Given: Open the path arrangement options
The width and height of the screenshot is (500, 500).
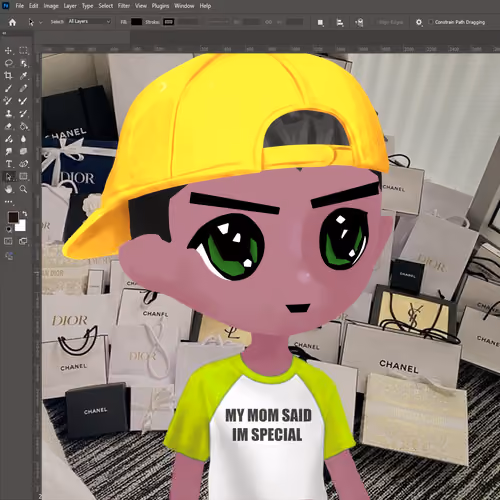Looking at the screenshot, I should (359, 22).
